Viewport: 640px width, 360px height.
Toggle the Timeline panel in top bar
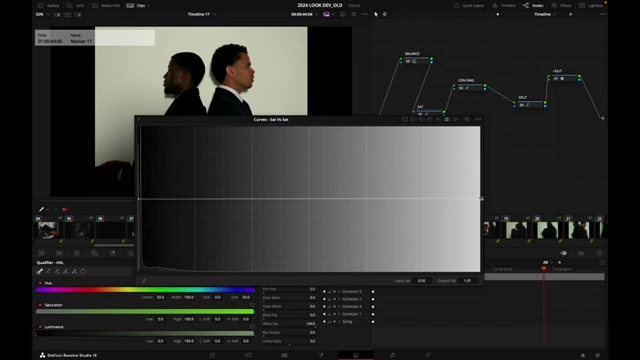tap(503, 6)
